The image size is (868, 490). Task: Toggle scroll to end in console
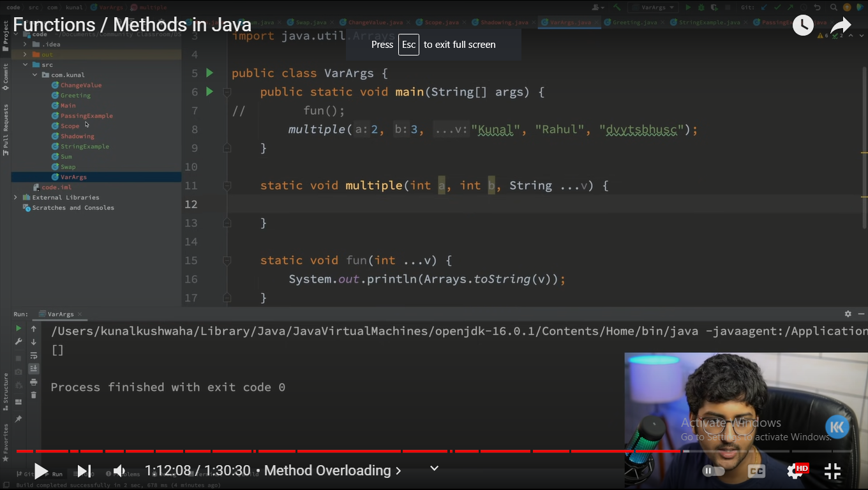click(x=34, y=369)
